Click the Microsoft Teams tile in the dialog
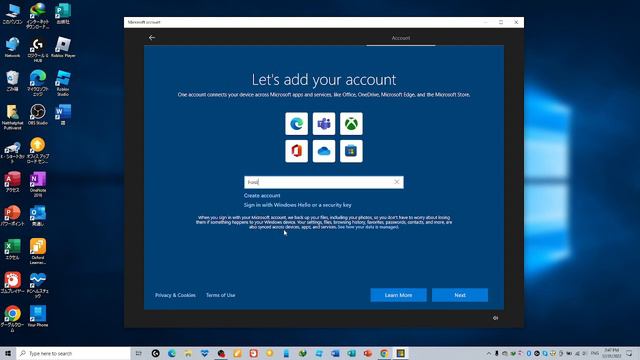 click(x=324, y=124)
